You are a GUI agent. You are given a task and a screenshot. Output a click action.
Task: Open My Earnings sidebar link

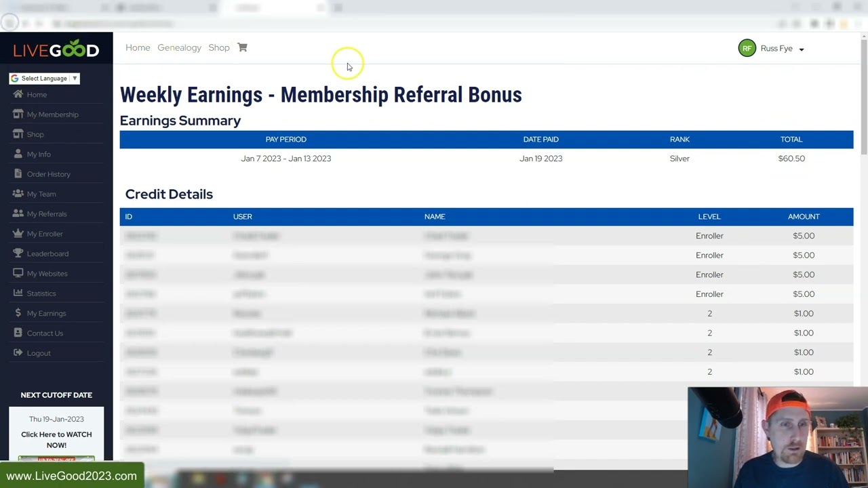47,313
